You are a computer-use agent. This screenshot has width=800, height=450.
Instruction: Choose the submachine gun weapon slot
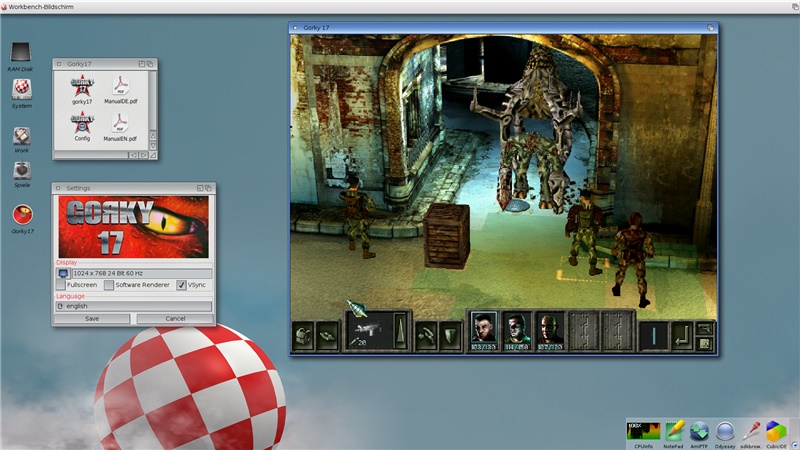coord(370,331)
